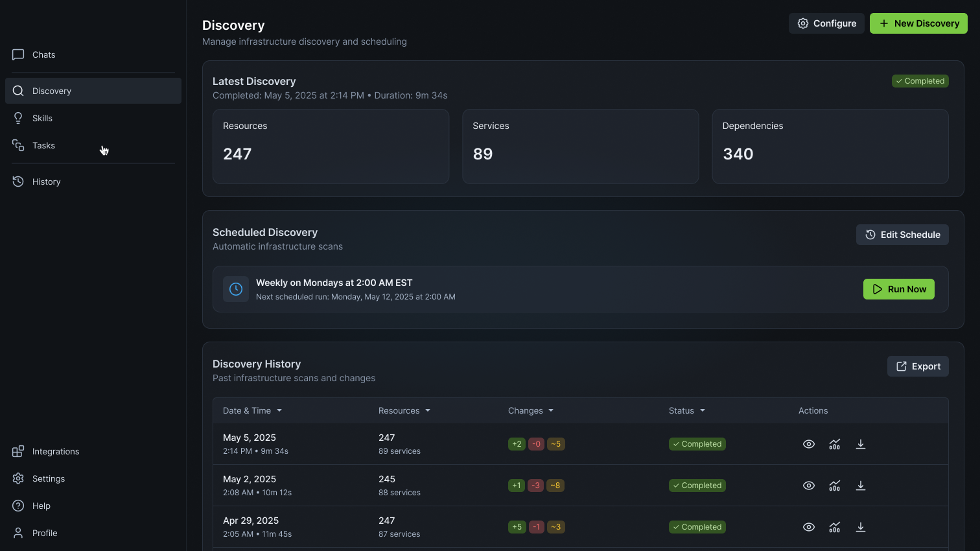Viewport: 980px width, 551px height.
Task: View details of May 5, 2025 scan
Action: [x=808, y=444]
